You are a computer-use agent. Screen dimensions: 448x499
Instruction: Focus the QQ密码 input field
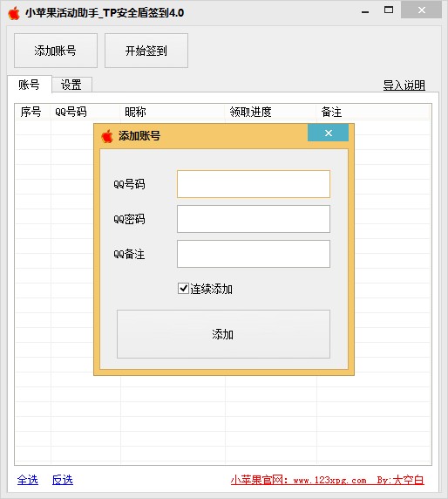coord(254,219)
